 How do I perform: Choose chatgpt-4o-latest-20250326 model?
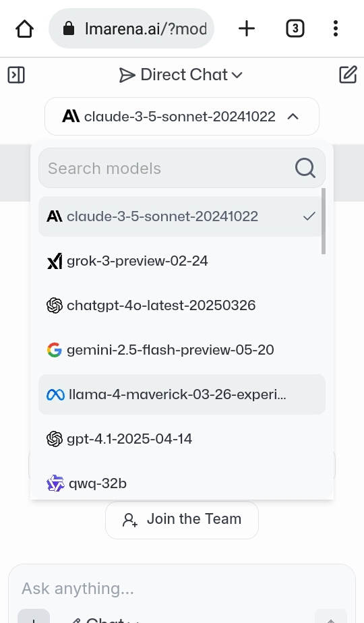[x=182, y=305]
